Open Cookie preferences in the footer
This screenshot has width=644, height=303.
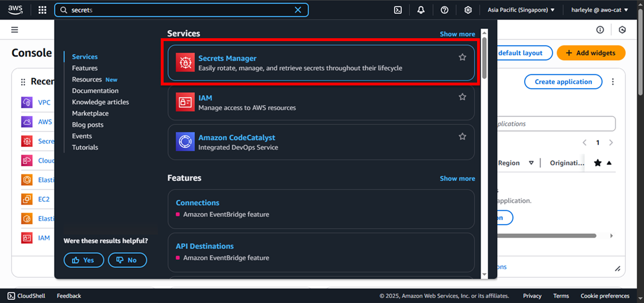coord(605,296)
